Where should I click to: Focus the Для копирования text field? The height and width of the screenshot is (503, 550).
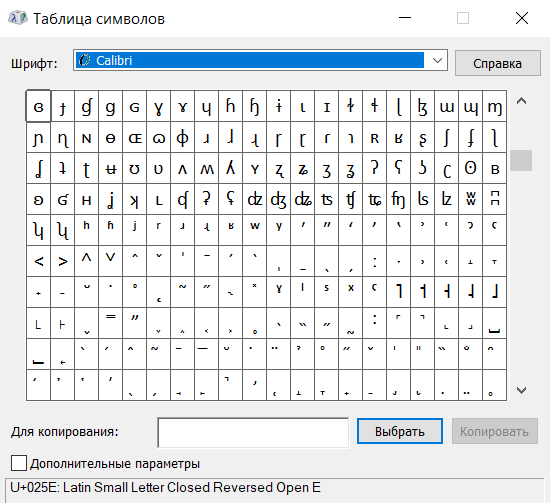pos(253,432)
